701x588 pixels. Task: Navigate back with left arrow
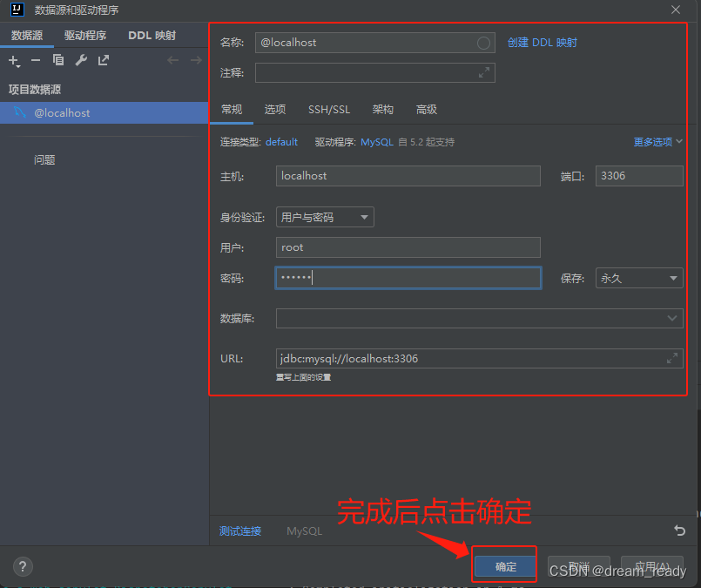pyautogui.click(x=173, y=60)
